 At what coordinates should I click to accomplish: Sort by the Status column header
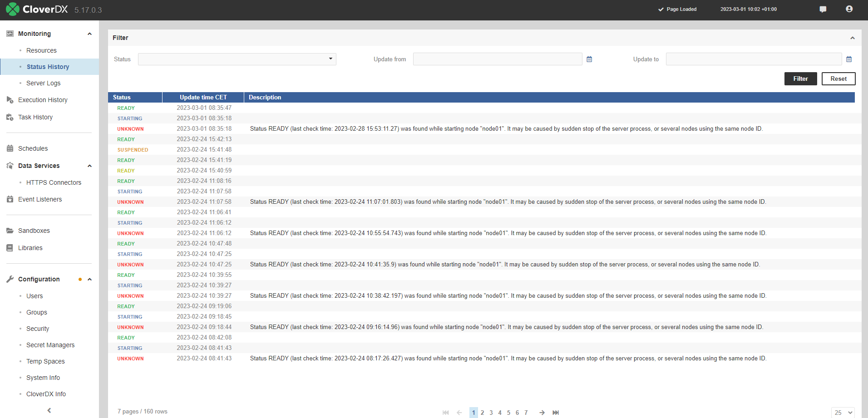(135, 97)
